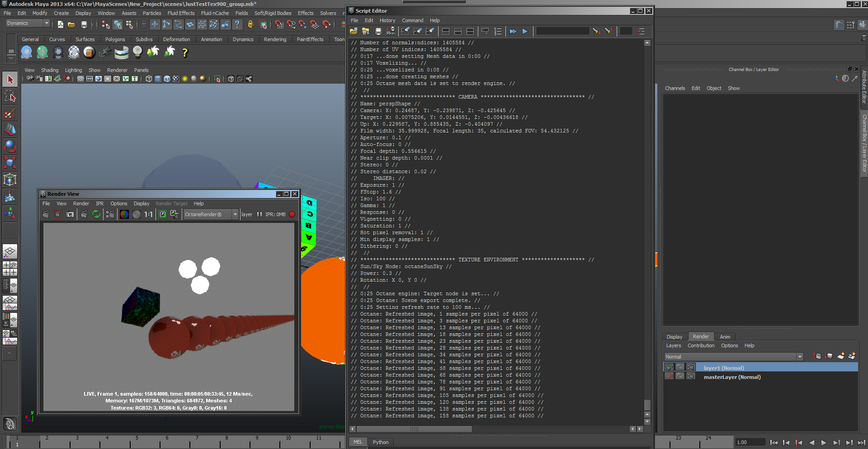
Task: Switch to Display layer tab
Action: (675, 337)
